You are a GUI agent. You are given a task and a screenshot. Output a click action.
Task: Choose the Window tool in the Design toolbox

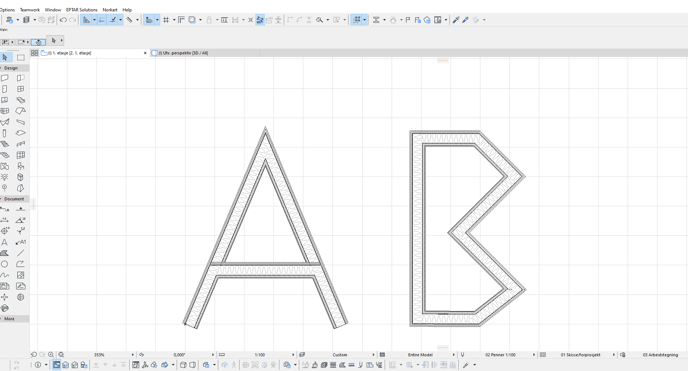(x=21, y=89)
